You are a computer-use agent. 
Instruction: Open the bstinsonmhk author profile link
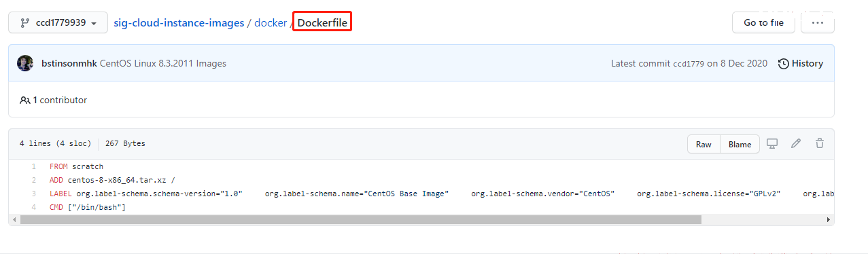(x=69, y=63)
